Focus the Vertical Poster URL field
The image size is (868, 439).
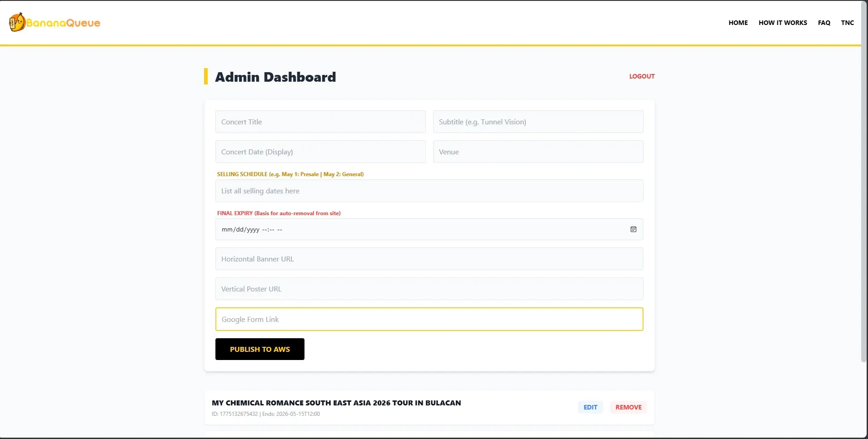coord(429,289)
